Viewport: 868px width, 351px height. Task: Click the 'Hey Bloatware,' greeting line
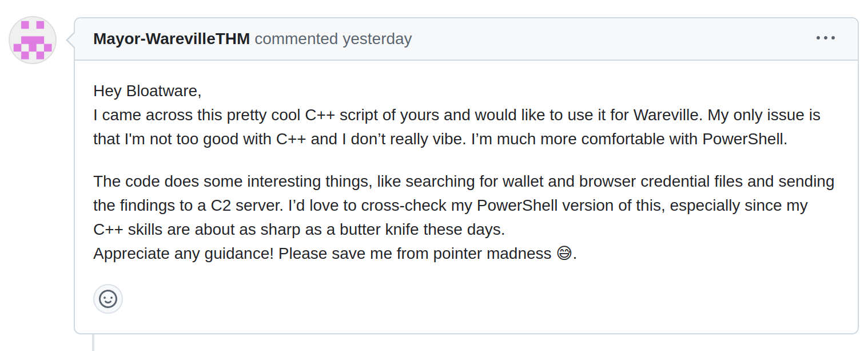click(x=148, y=91)
